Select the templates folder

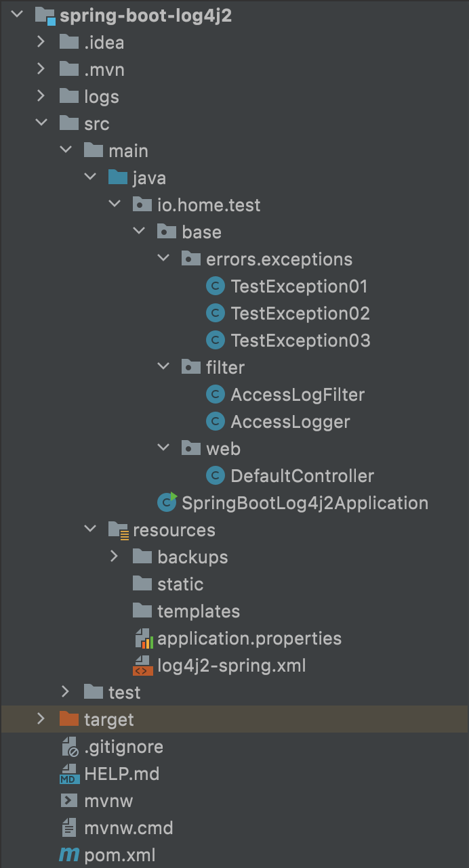[x=199, y=611]
